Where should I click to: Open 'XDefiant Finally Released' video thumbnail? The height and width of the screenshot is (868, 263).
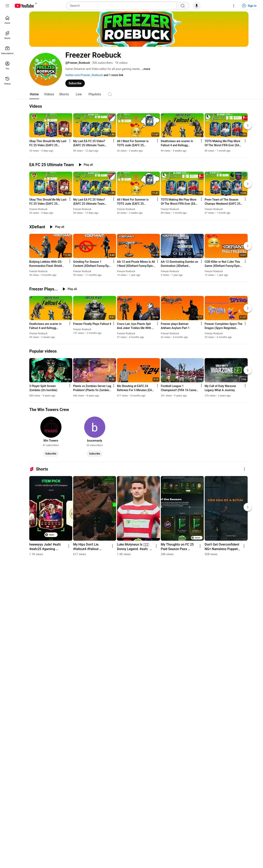226,246
